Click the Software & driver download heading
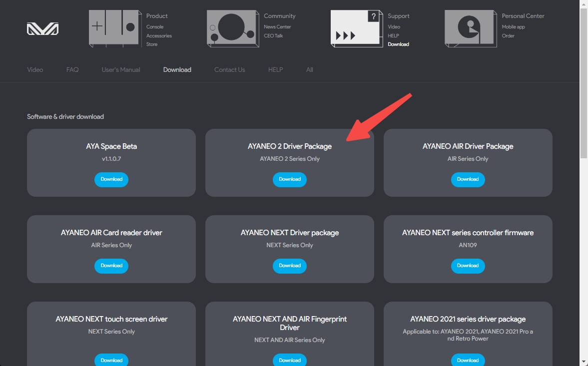 [65, 116]
